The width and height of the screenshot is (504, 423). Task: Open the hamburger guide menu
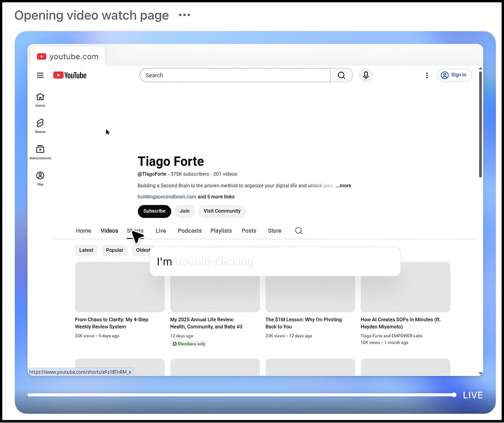tap(40, 75)
